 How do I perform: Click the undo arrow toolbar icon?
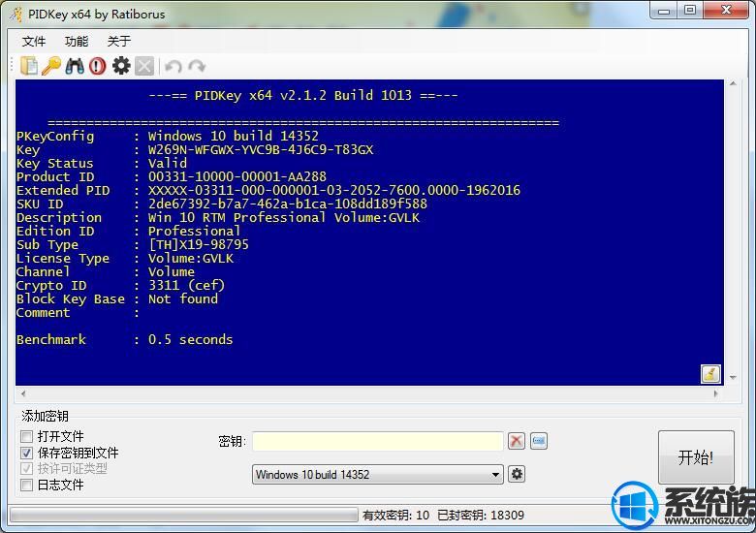[173, 66]
